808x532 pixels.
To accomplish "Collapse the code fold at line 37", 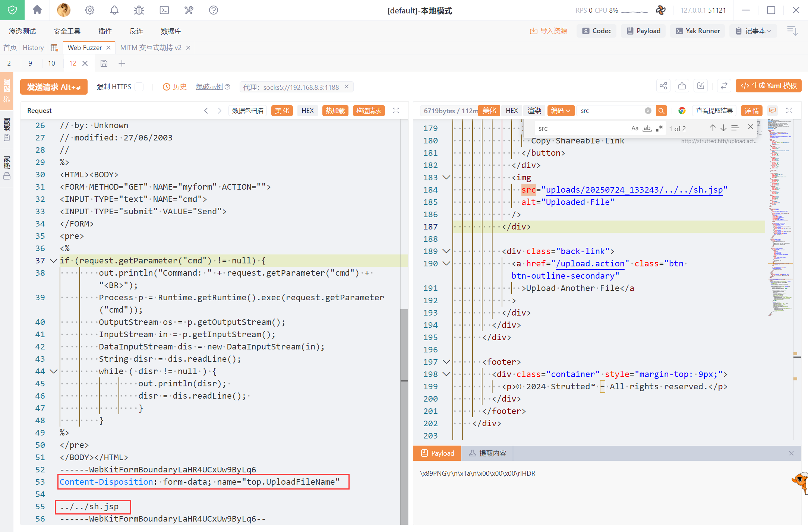I will 53,261.
